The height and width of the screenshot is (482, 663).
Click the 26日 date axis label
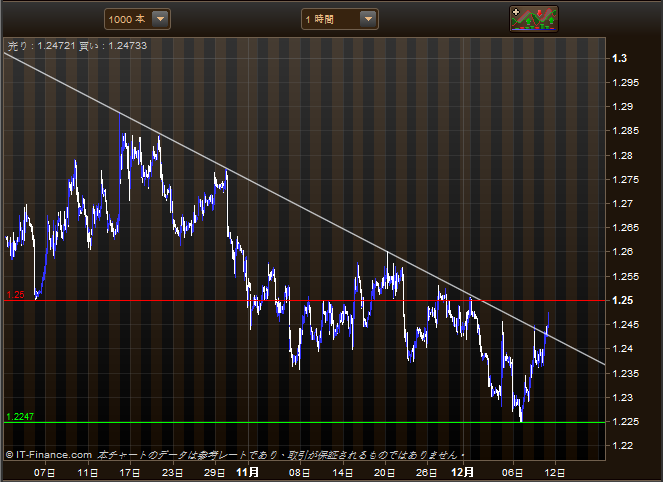pyautogui.click(x=427, y=473)
